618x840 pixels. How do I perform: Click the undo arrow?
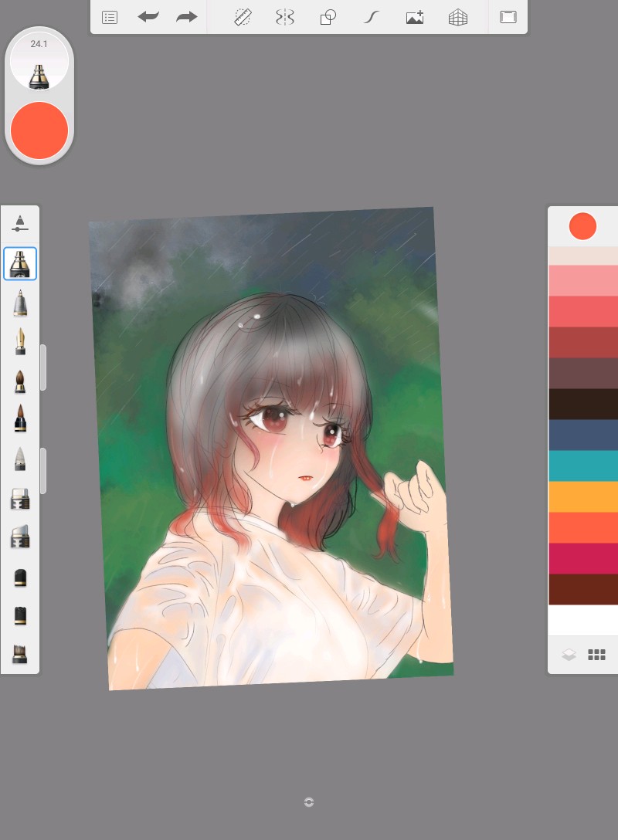tap(148, 17)
